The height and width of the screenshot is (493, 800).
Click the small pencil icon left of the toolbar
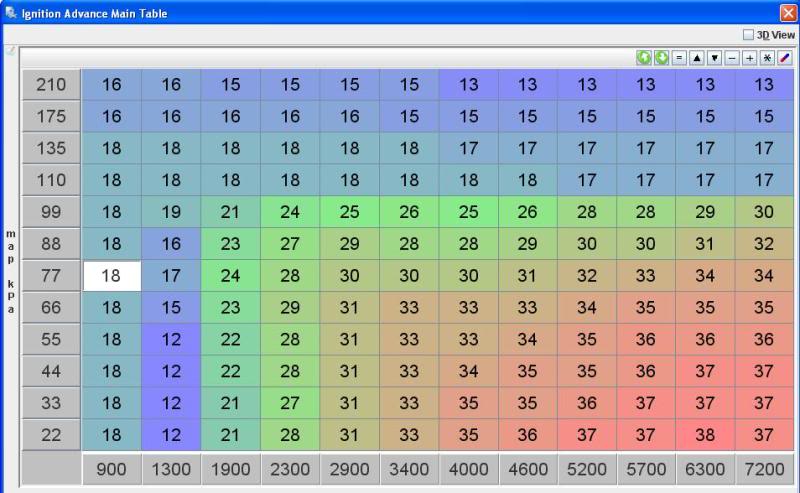pos(10,51)
